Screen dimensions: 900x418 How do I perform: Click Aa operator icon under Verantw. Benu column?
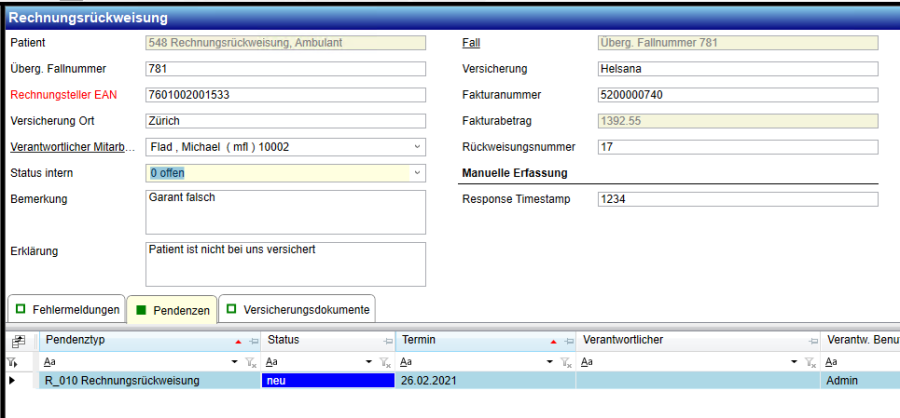831,362
